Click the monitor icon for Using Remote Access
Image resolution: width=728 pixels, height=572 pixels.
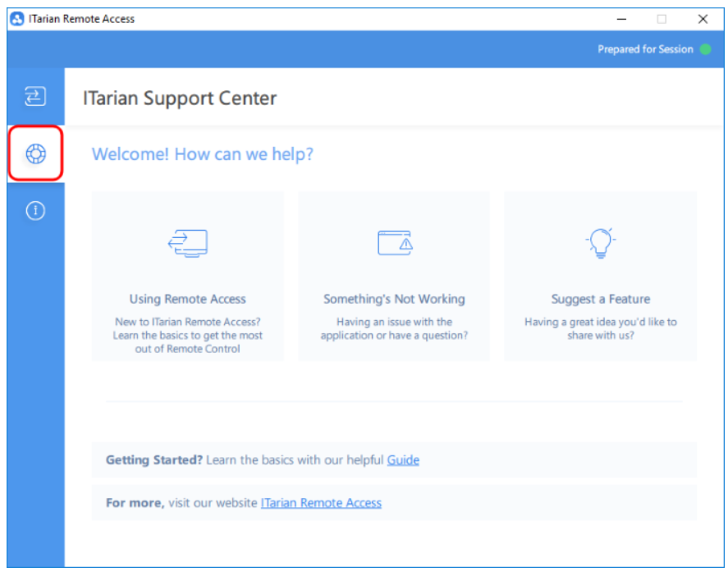[187, 244]
